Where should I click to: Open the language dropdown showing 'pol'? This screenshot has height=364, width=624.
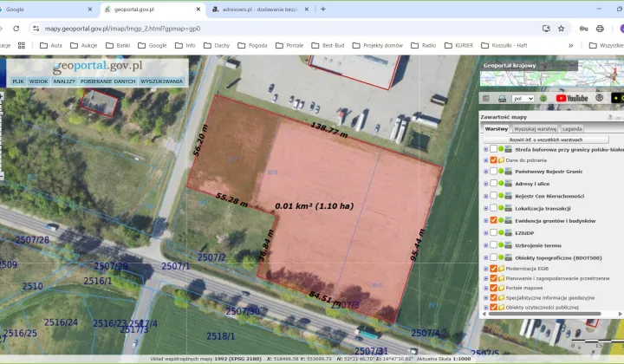point(523,98)
